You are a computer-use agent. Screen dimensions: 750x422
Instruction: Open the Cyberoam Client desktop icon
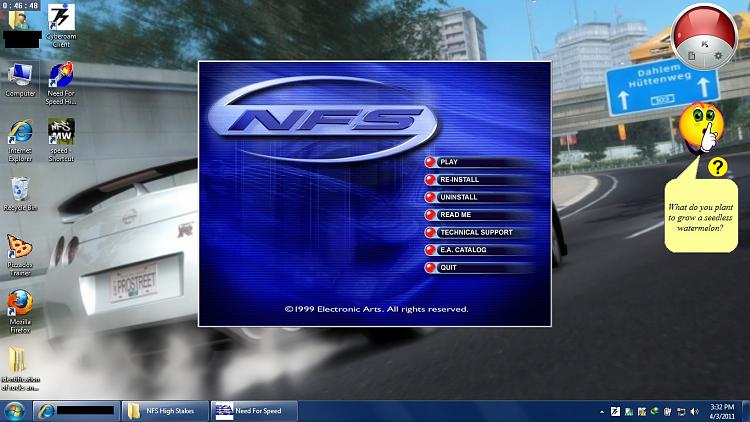(x=61, y=25)
